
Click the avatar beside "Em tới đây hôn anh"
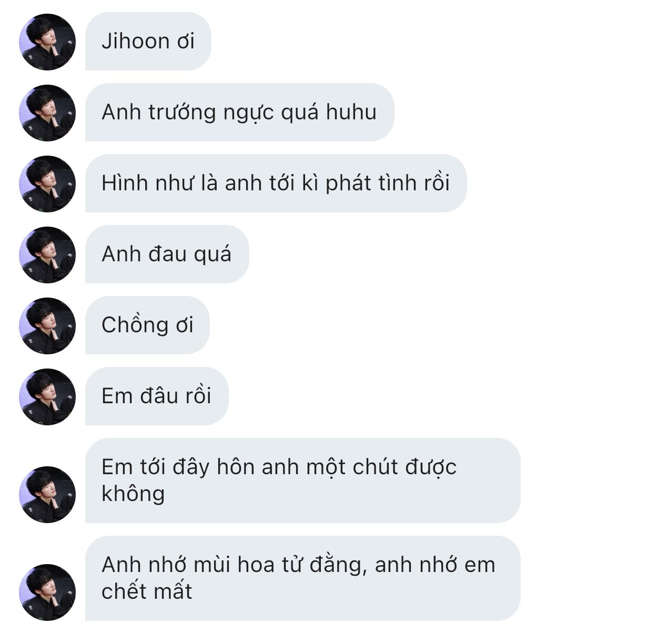pos(47,495)
